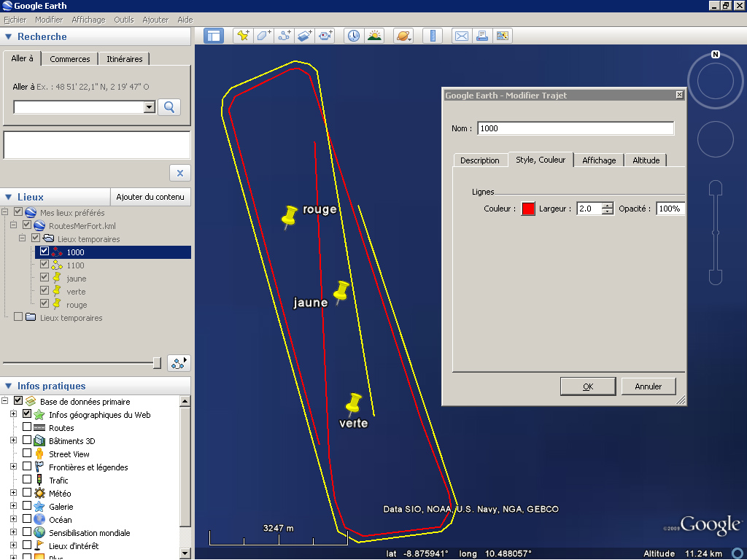The width and height of the screenshot is (747, 560).
Task: Open the Description tab in dialog
Action: 480,160
